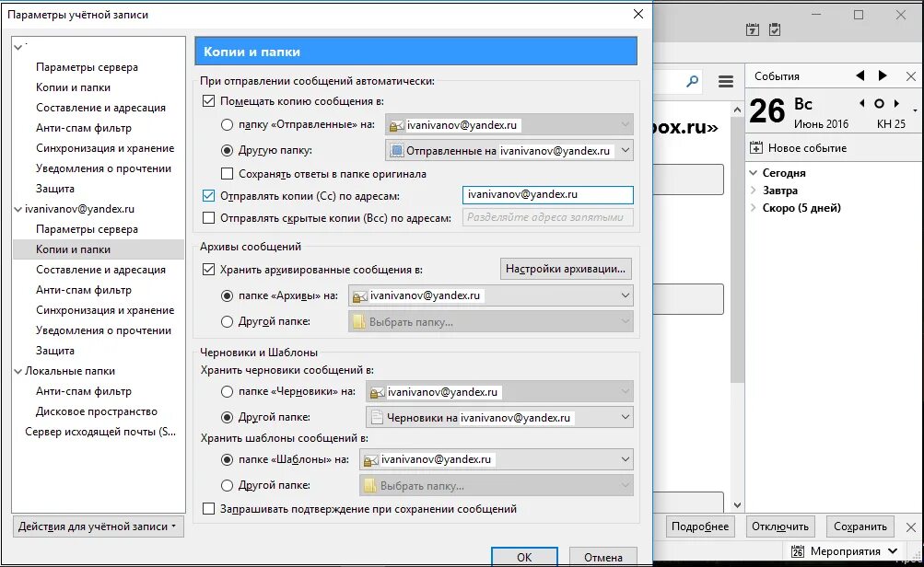Select 'Другой папке' radio under archives
Viewport: 924px width, 567px height.
[x=227, y=321]
